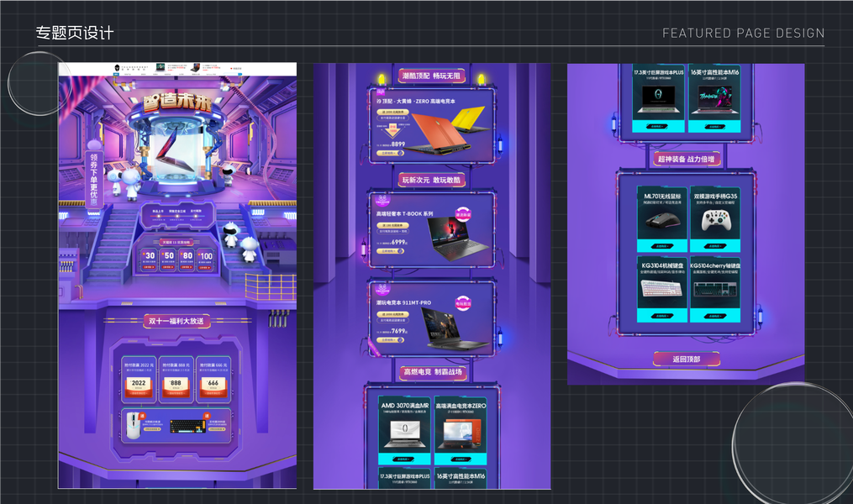Screen dimensions: 853x504
Task: Click the 30 yuan coupon card
Action: (149, 259)
